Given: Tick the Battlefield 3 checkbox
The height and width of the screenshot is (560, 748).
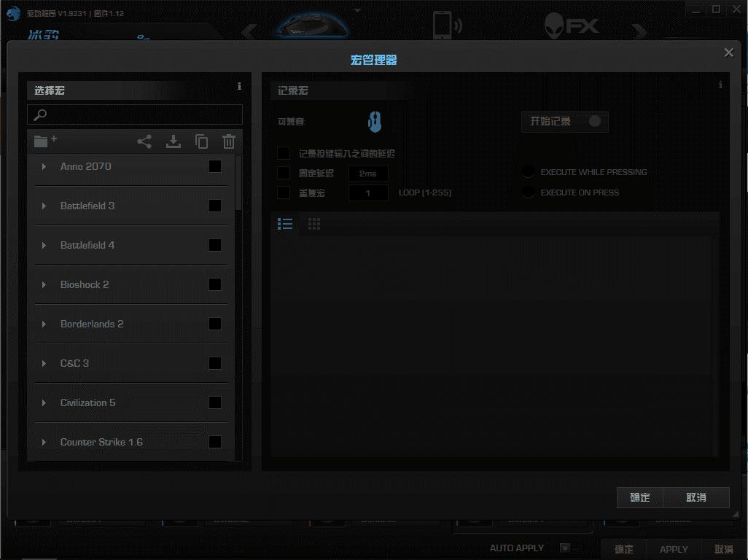Looking at the screenshot, I should click(x=215, y=206).
